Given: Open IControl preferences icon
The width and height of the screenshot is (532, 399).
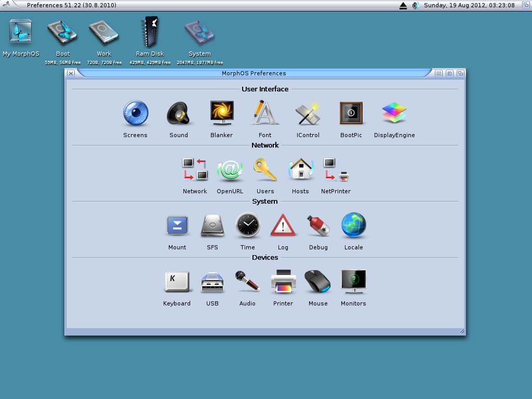Looking at the screenshot, I should click(x=308, y=113).
